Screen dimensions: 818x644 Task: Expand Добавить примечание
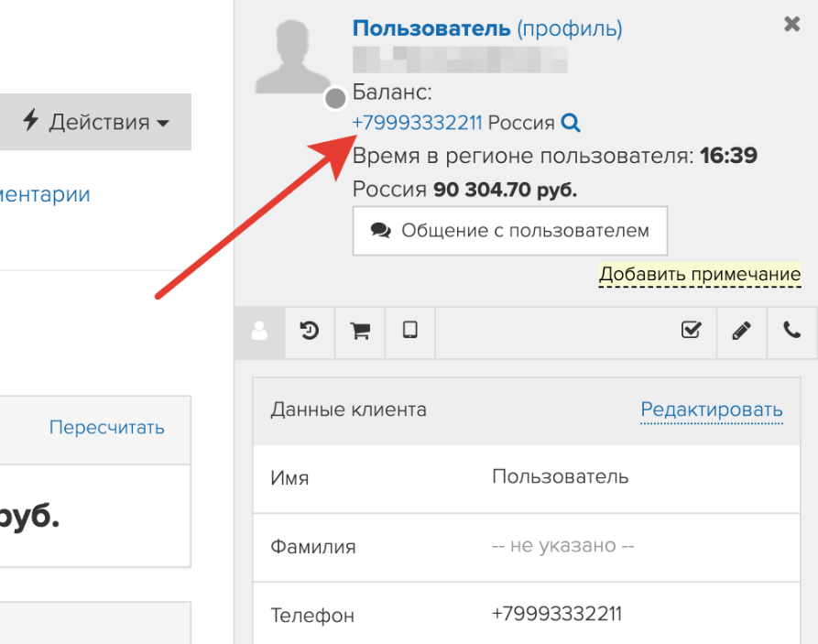tap(699, 273)
